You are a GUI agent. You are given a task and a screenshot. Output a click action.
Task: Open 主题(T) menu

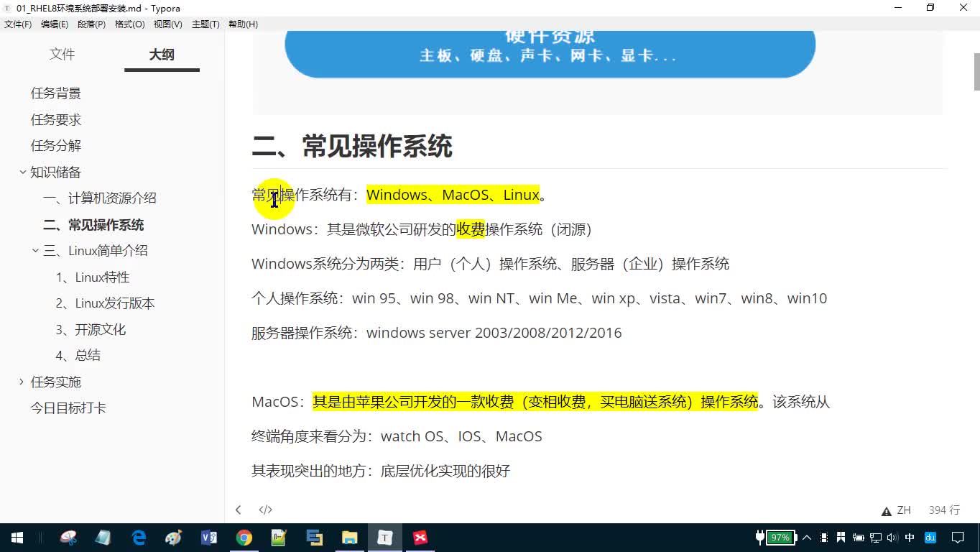[x=205, y=24]
